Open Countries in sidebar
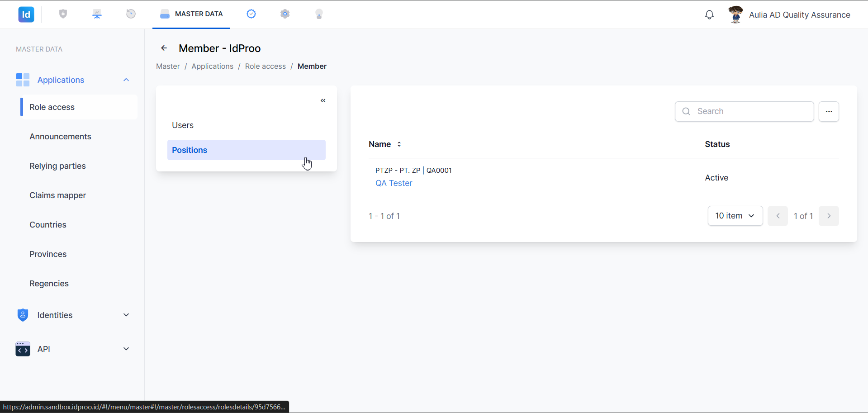The image size is (868, 413). tap(48, 225)
